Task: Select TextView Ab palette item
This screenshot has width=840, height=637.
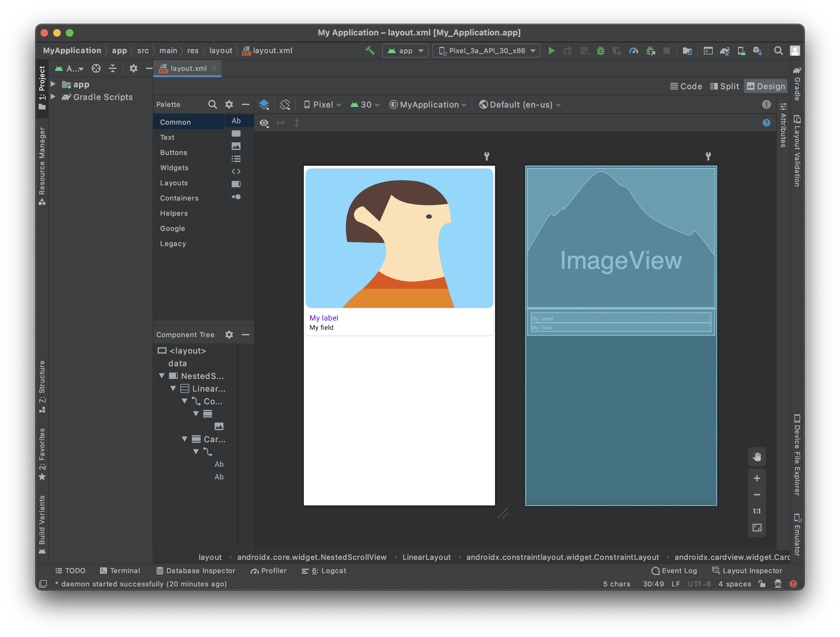Action: (x=236, y=121)
